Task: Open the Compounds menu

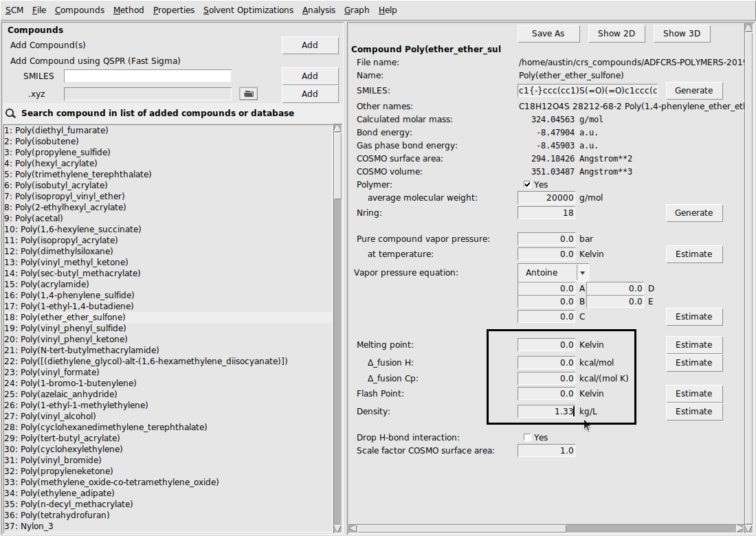Action: (x=80, y=10)
